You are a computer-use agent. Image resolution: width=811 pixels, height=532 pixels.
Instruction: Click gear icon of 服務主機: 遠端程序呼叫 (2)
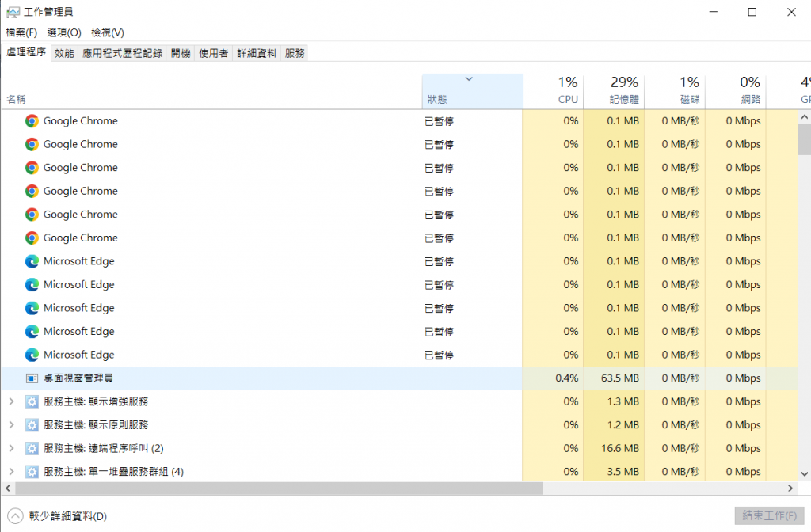(32, 448)
